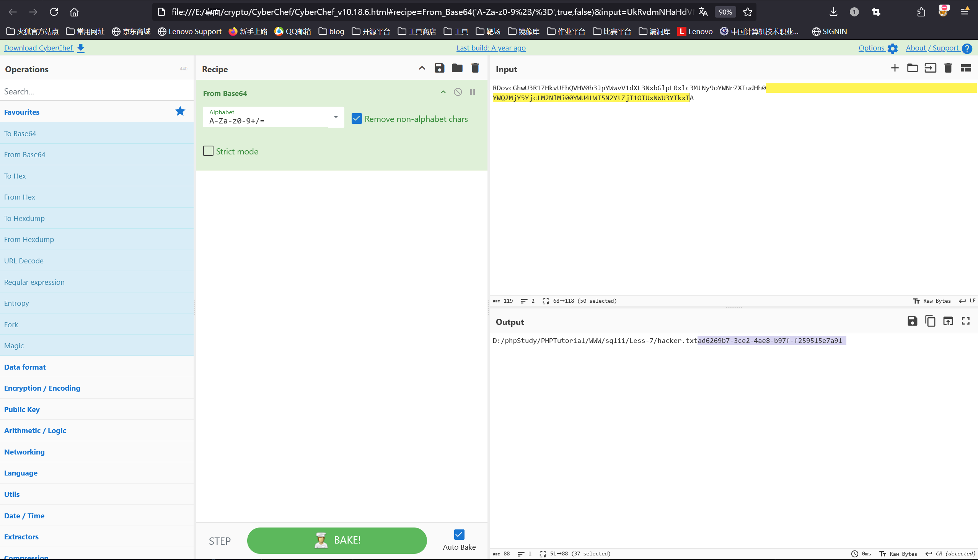This screenshot has width=978, height=560.
Task: Collapse the From Base64 operation arguments
Action: click(443, 92)
